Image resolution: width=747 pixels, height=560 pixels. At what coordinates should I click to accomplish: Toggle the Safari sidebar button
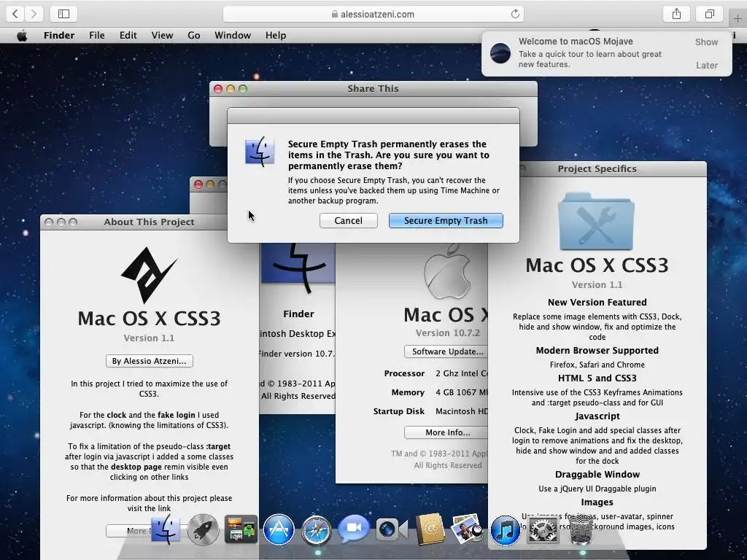pos(64,14)
